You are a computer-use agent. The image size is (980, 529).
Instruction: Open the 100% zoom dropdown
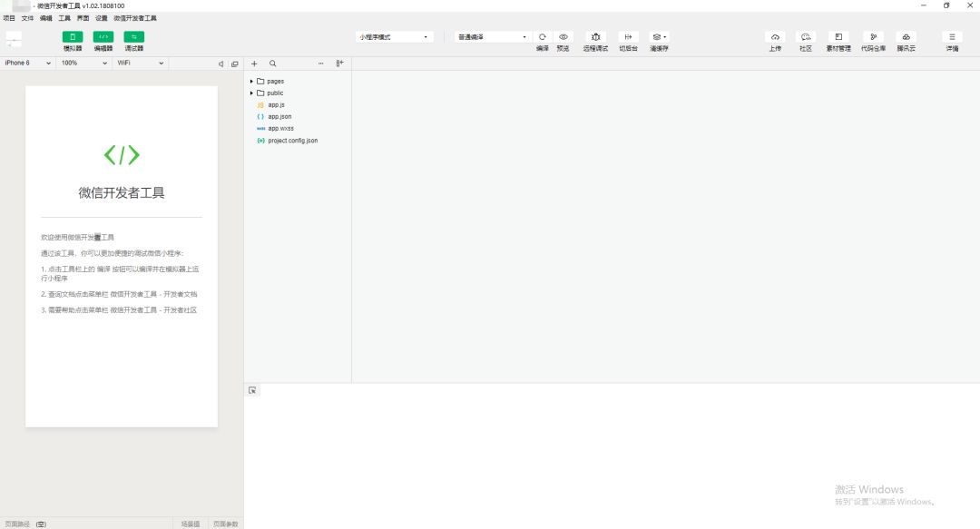[x=83, y=64]
